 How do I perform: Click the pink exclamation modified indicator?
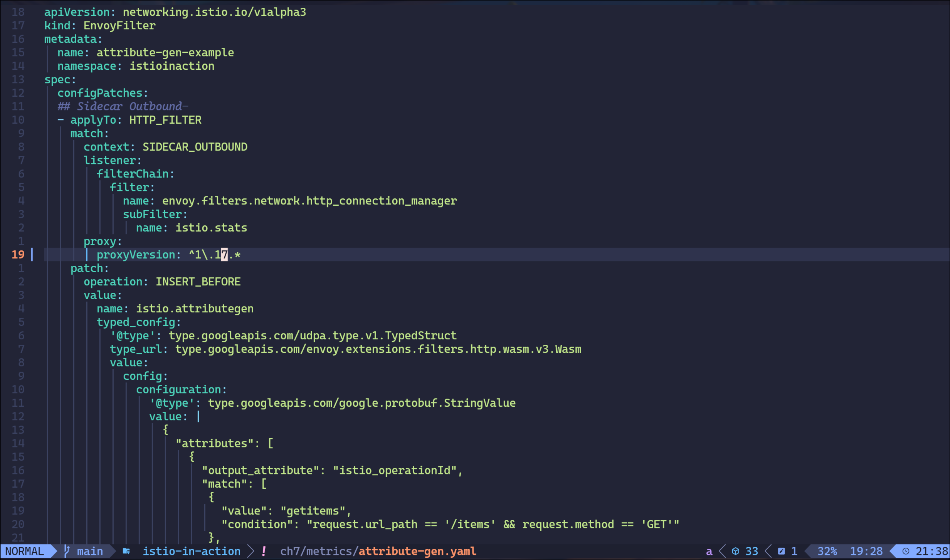click(264, 551)
